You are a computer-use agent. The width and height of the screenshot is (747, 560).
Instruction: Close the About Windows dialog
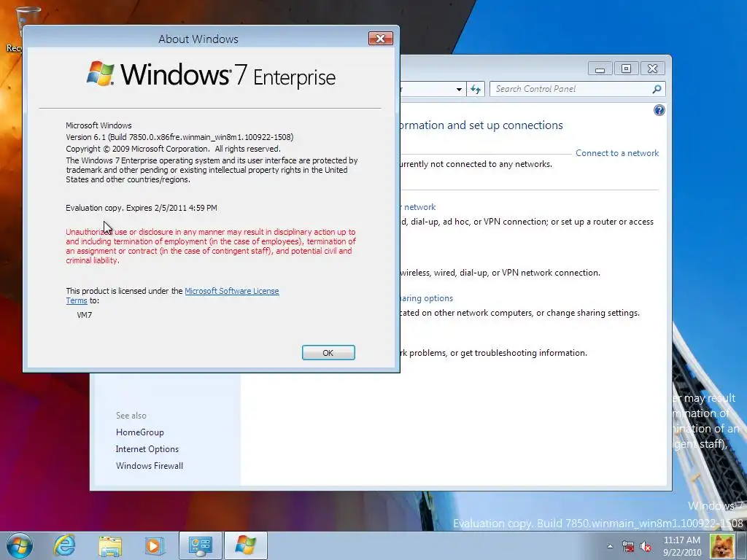click(380, 39)
